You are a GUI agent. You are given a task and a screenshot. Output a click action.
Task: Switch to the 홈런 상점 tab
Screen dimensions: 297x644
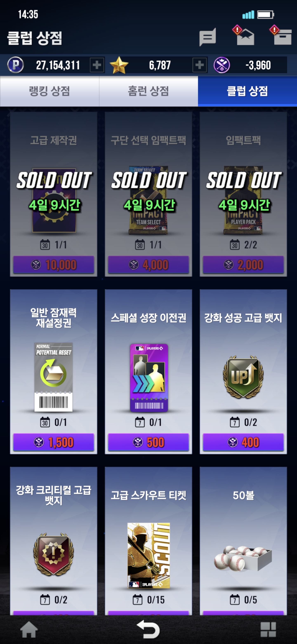coord(149,91)
